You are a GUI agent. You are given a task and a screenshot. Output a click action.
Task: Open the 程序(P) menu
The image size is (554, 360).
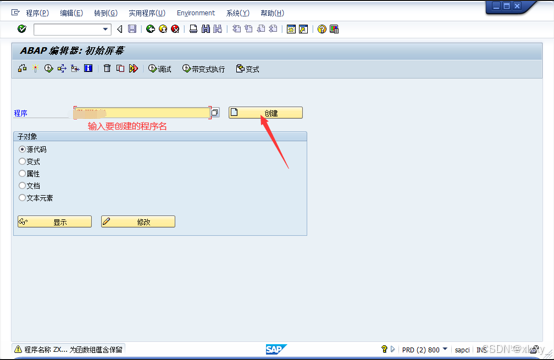click(x=37, y=13)
